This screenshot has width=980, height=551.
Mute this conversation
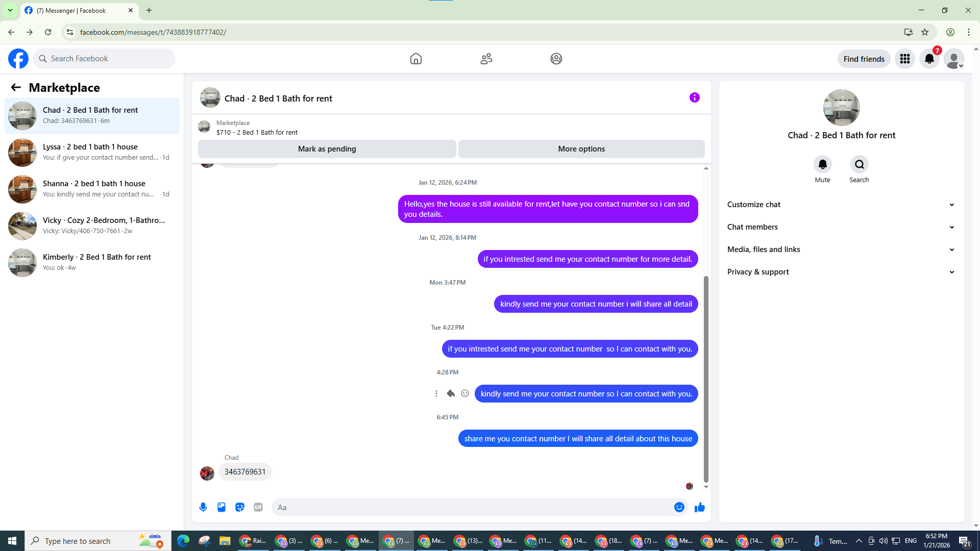coord(822,165)
